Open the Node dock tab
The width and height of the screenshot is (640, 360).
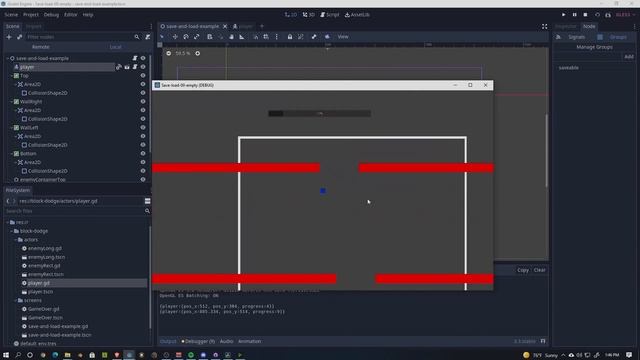pyautogui.click(x=589, y=26)
